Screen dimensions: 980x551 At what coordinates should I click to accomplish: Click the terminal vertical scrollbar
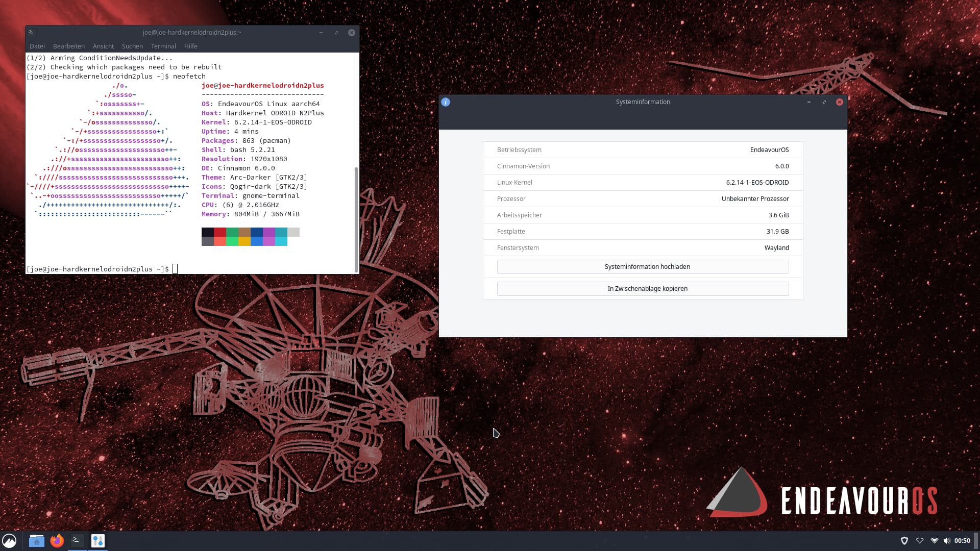pyautogui.click(x=356, y=219)
